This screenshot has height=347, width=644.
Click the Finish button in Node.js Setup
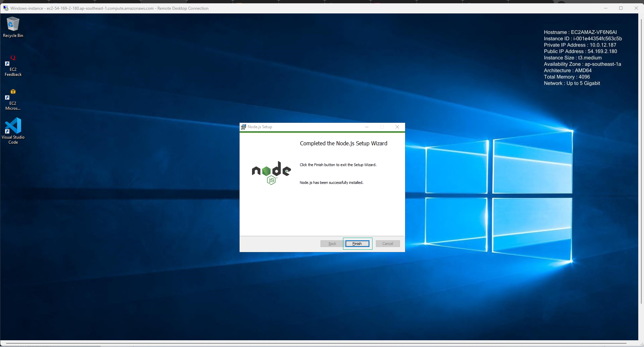click(x=357, y=244)
